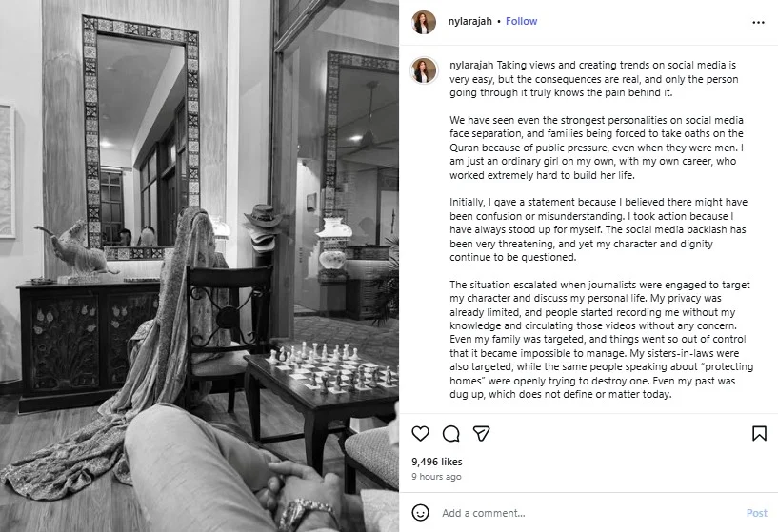Image resolution: width=778 pixels, height=532 pixels.
Task: Open comments via the speech bubble icon
Action: coord(451,434)
